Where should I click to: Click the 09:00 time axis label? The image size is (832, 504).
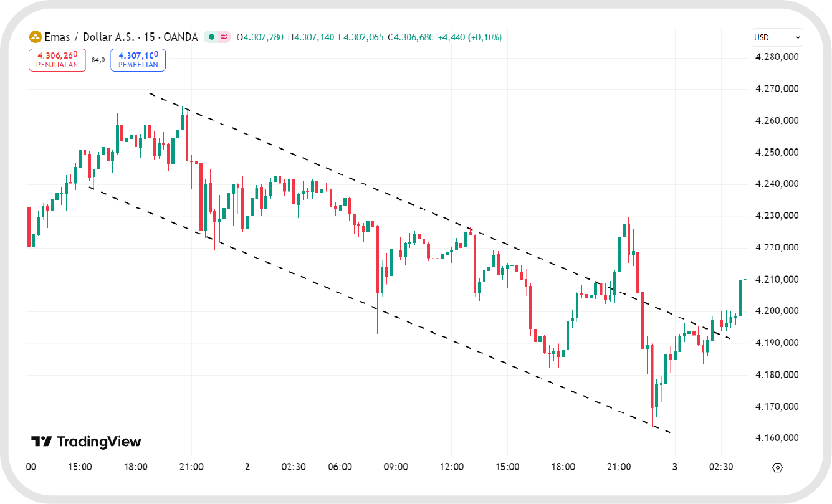[x=396, y=467]
